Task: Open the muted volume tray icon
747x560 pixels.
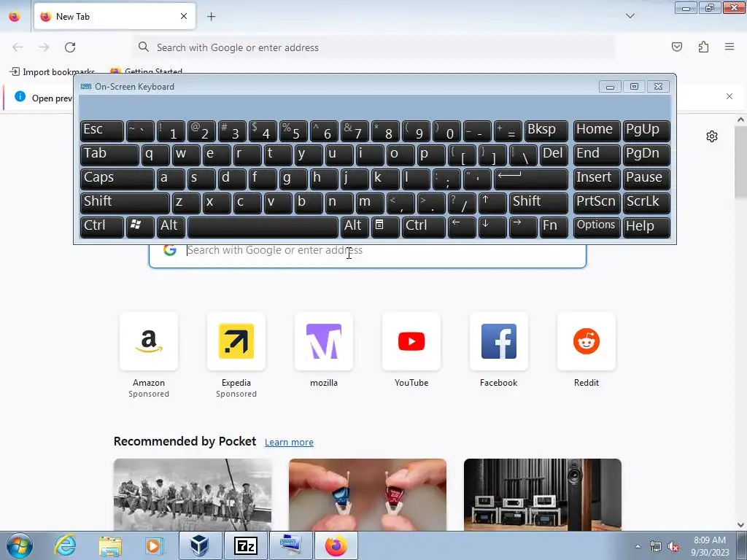Action: coord(673,547)
